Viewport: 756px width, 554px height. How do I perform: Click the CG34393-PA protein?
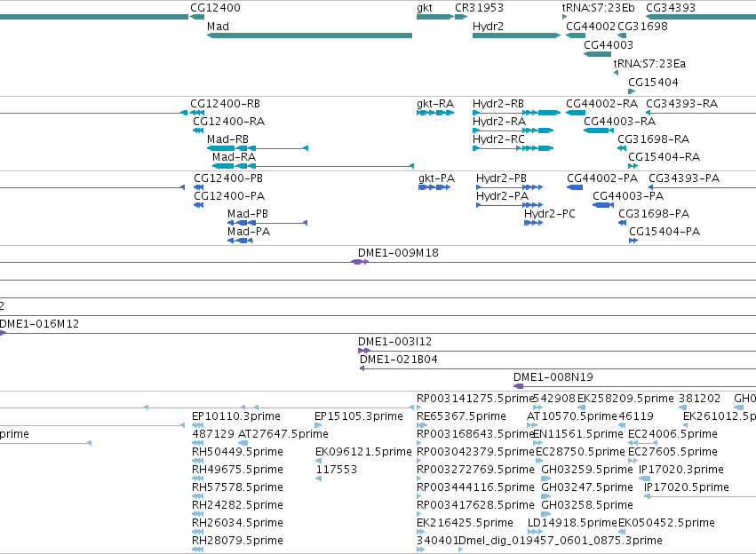702,187
